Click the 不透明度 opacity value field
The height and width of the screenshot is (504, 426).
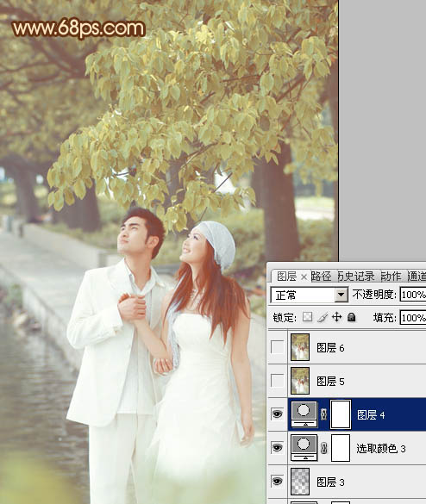(x=413, y=295)
